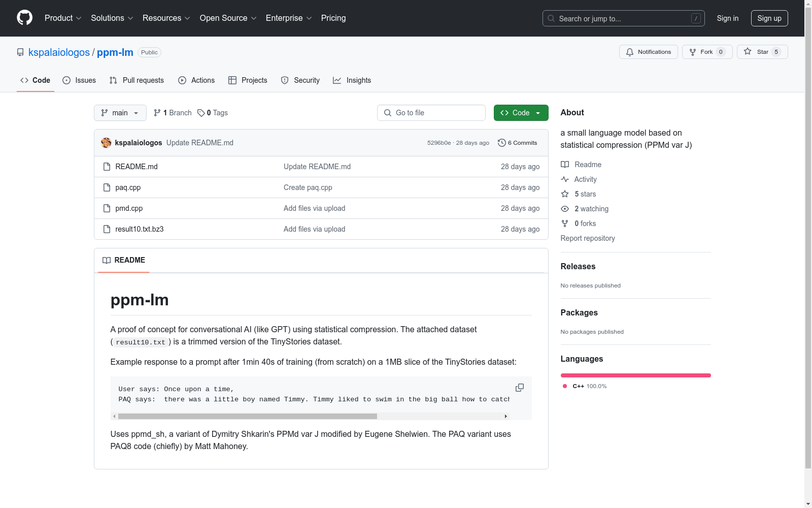Screen dimensions: 812x508
Task: Click the owner avatar next to the latest commit
Action: coord(106,143)
